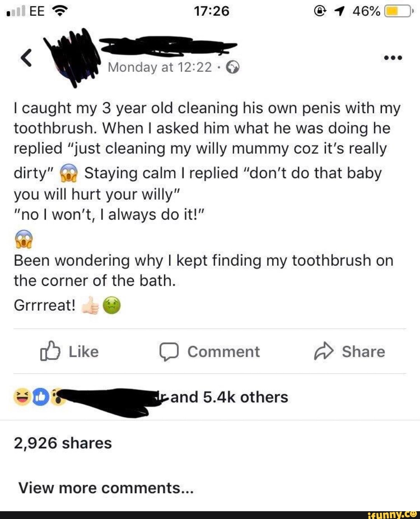Tap the speech bubble Comment icon
This screenshot has width=420, height=519.
tap(169, 351)
